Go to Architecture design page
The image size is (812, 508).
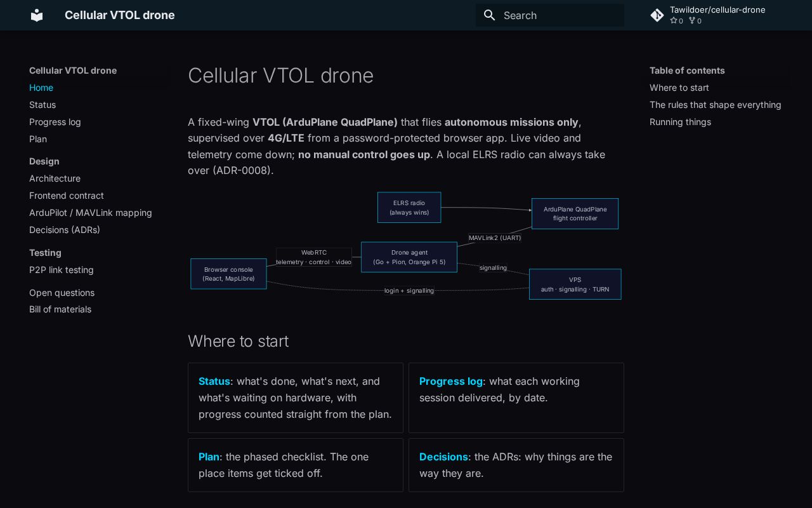pos(55,178)
